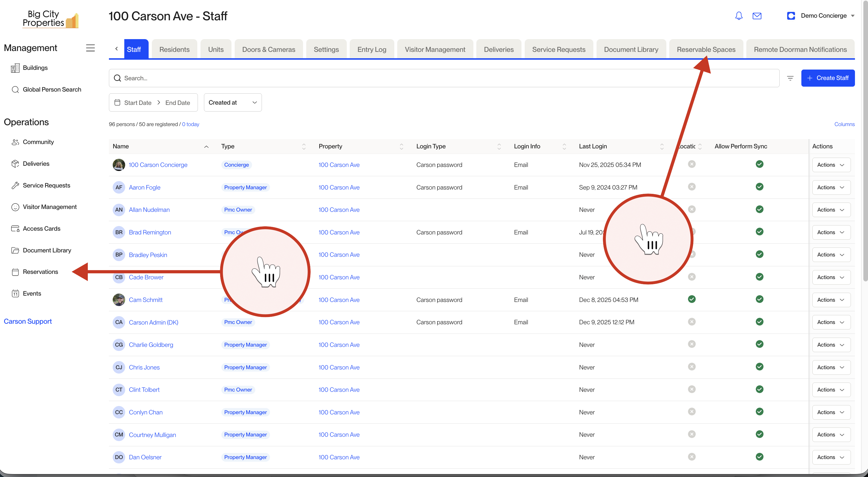The width and height of the screenshot is (868, 477).
Task: Click the notification bell icon
Action: pos(738,16)
